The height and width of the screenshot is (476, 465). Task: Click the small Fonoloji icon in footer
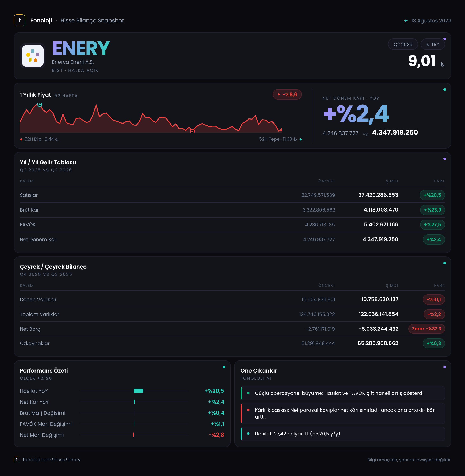(x=16, y=459)
